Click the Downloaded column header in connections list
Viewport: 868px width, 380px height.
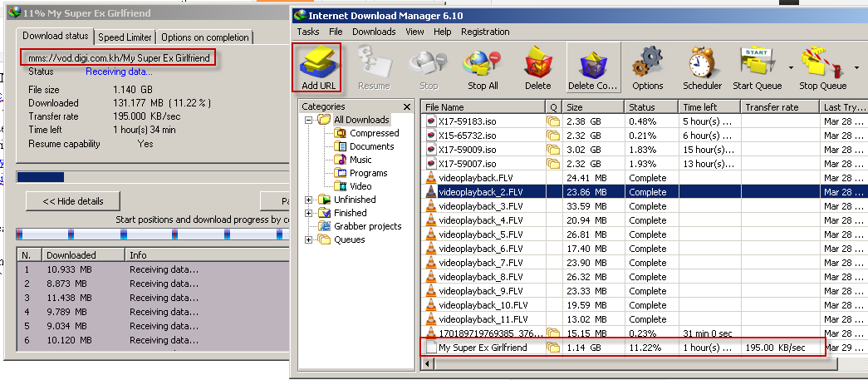84,255
